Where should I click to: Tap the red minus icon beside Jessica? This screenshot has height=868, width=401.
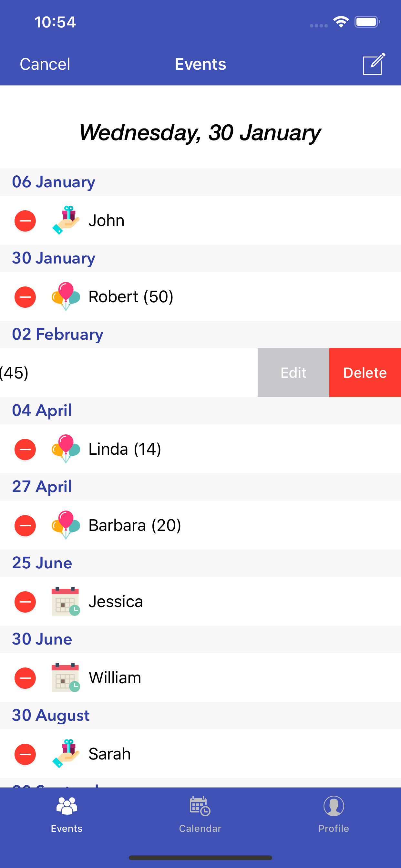pos(25,602)
